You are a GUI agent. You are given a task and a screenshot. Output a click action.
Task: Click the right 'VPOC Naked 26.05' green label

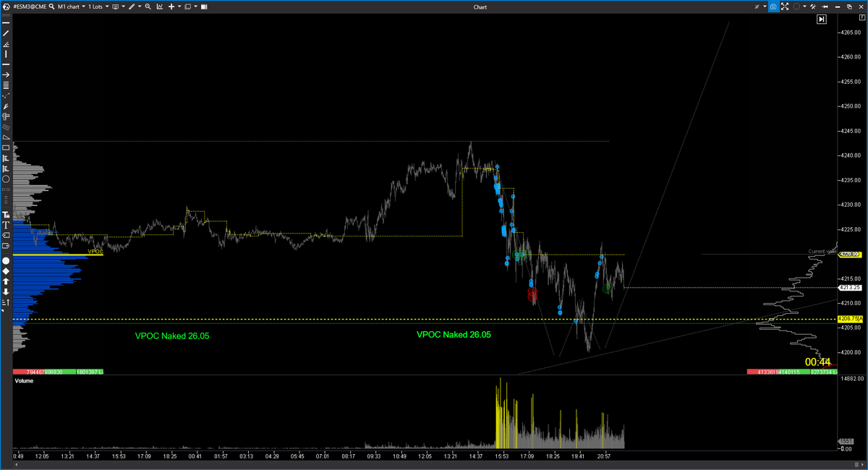(x=454, y=335)
